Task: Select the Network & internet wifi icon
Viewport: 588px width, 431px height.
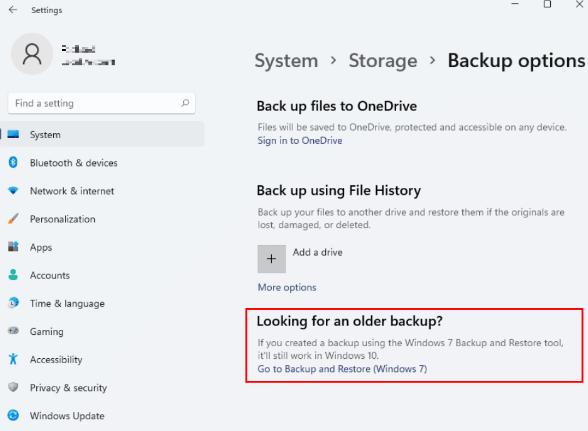Action: pyautogui.click(x=13, y=191)
